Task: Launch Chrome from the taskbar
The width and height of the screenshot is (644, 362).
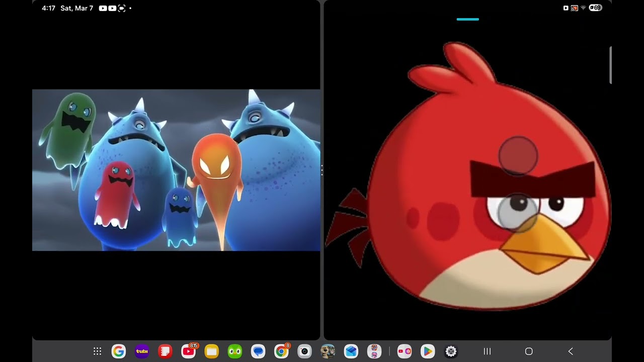Action: (282, 351)
